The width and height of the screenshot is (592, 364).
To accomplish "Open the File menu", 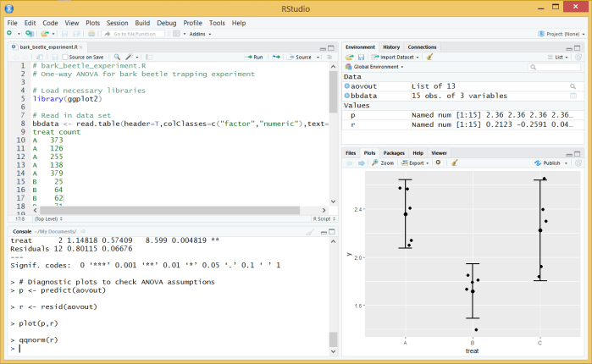I will (12, 23).
